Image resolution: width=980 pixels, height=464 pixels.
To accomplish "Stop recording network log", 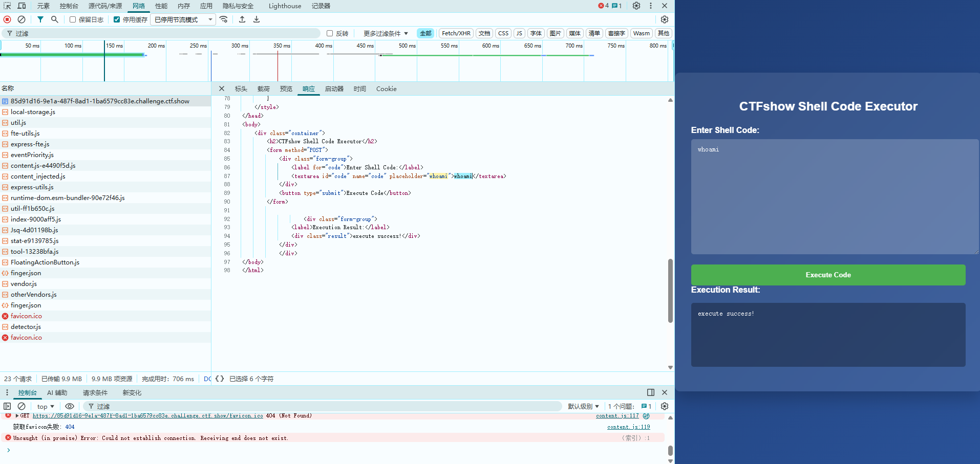I will (x=7, y=19).
